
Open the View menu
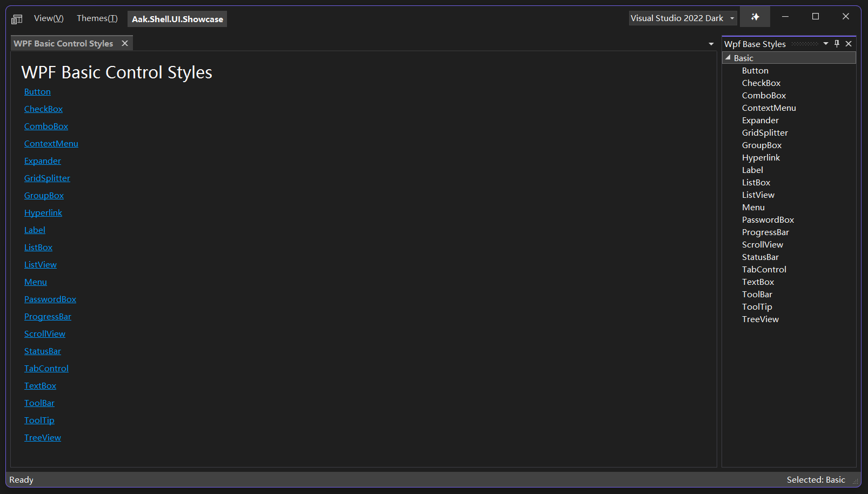[48, 18]
